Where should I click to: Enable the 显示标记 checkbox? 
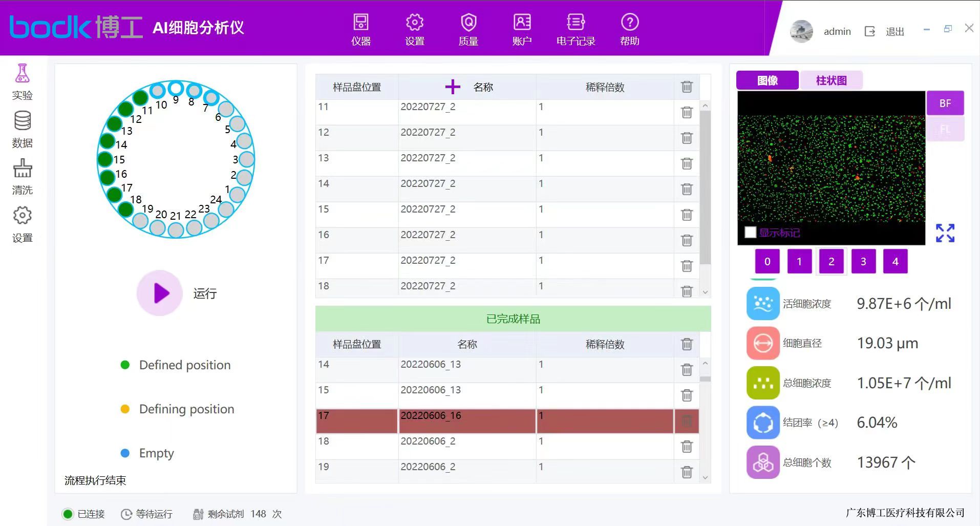pyautogui.click(x=751, y=233)
